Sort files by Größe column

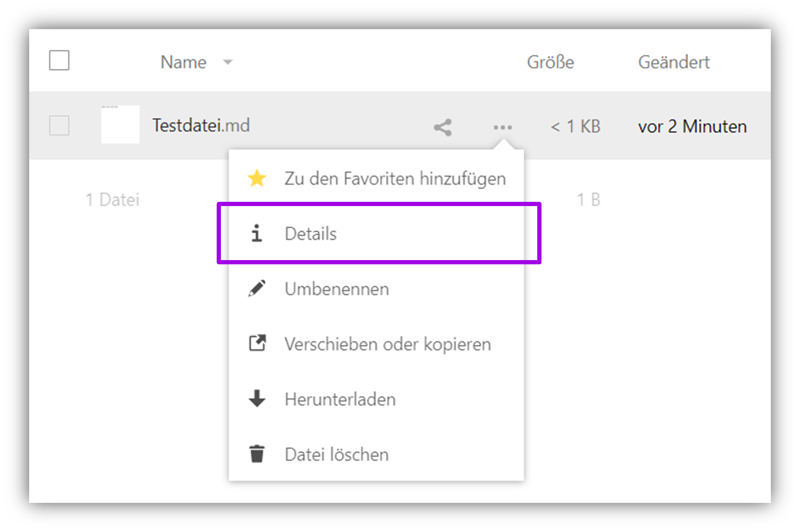point(550,62)
